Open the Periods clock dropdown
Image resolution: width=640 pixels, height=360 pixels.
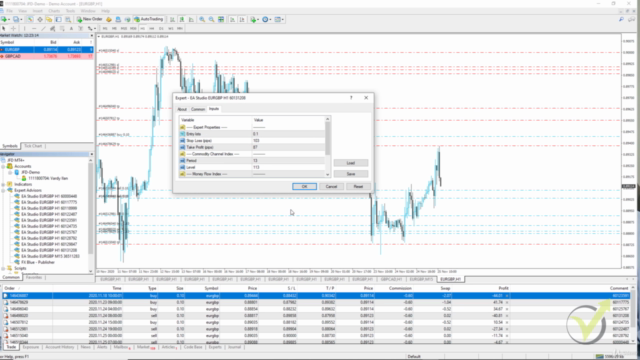[270, 19]
